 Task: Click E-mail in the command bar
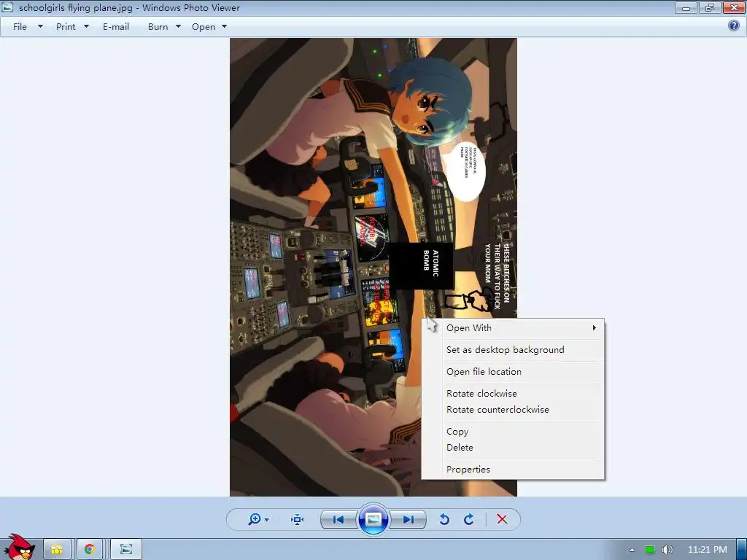point(116,27)
